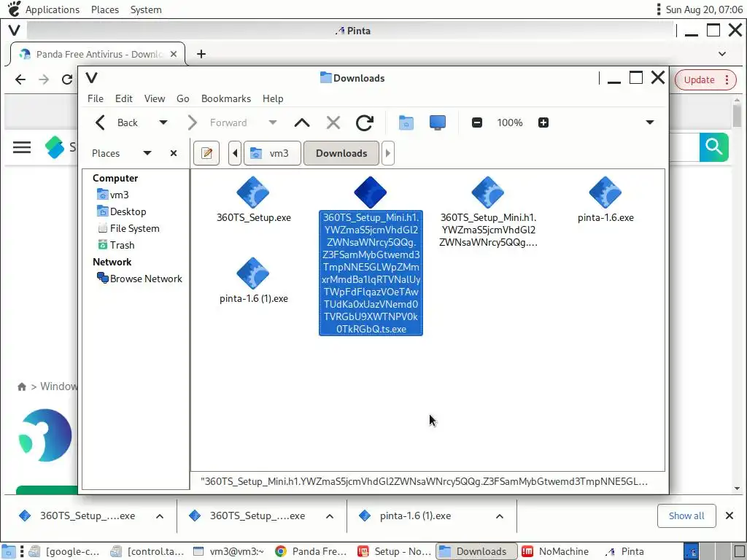747x560 pixels.
Task: Open the Home folder toolbar icon
Action: click(406, 122)
